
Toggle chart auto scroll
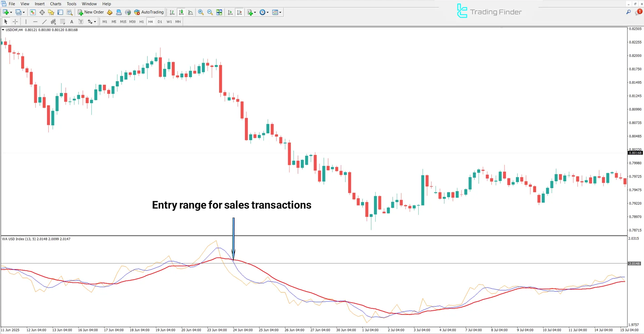click(x=230, y=12)
